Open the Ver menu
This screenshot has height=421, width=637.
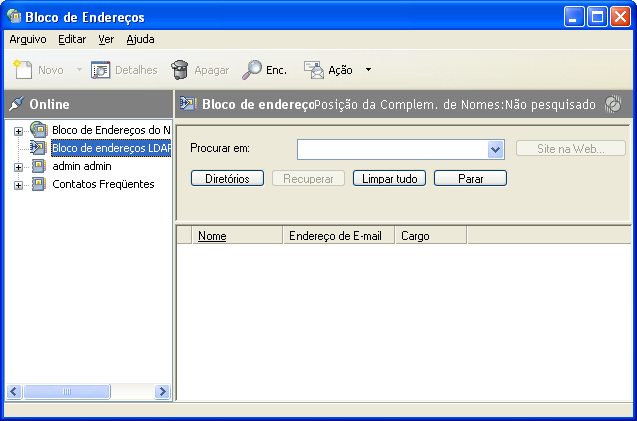pyautogui.click(x=106, y=39)
